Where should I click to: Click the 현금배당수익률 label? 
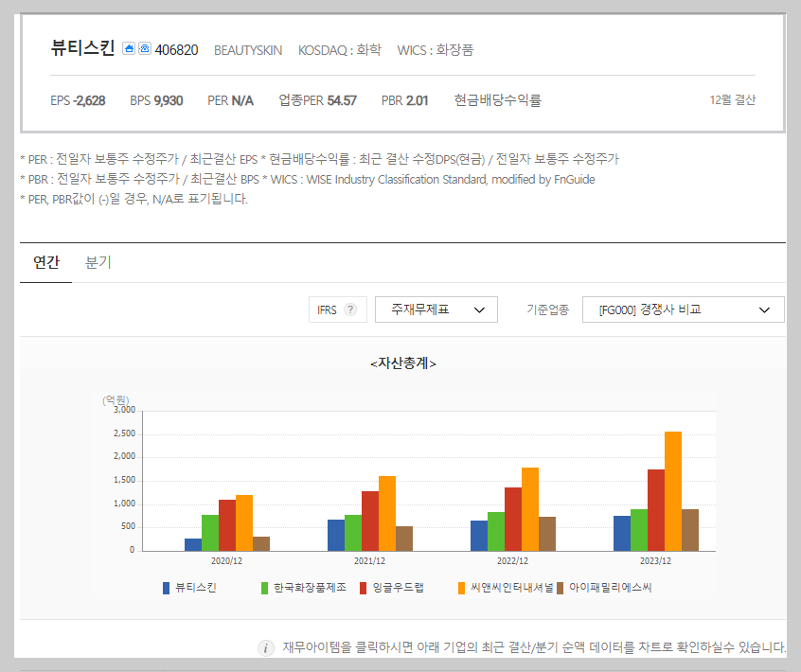tap(498, 100)
